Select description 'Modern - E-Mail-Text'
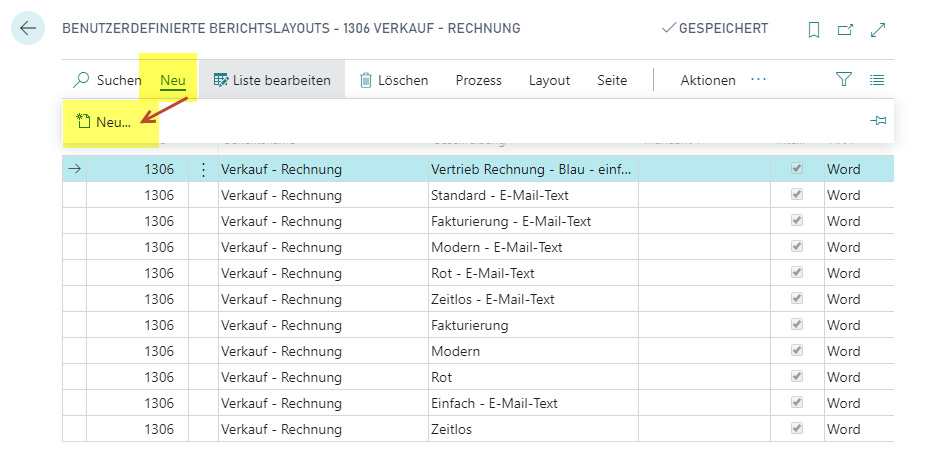Image resolution: width=929 pixels, height=458 pixels. 496,247
